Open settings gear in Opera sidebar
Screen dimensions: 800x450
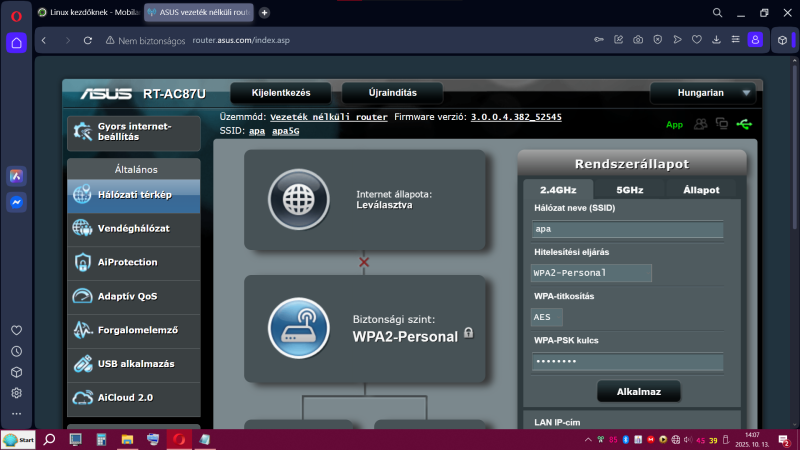pos(16,393)
